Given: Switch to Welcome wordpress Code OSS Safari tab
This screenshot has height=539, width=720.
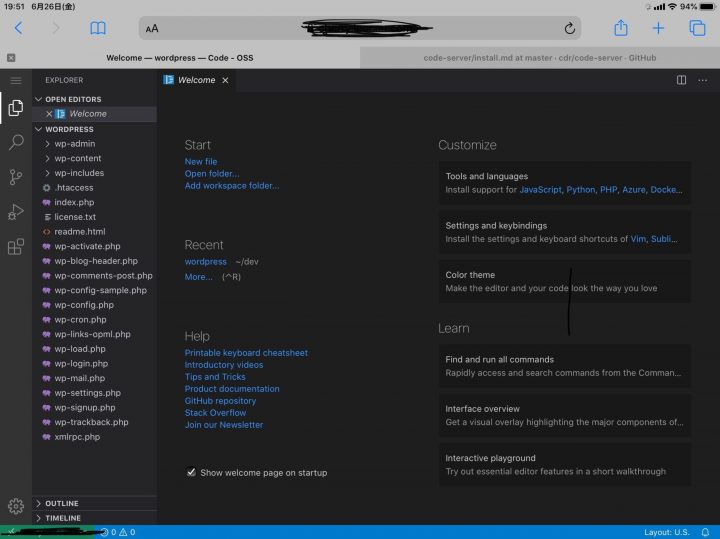Looking at the screenshot, I should click(x=180, y=58).
